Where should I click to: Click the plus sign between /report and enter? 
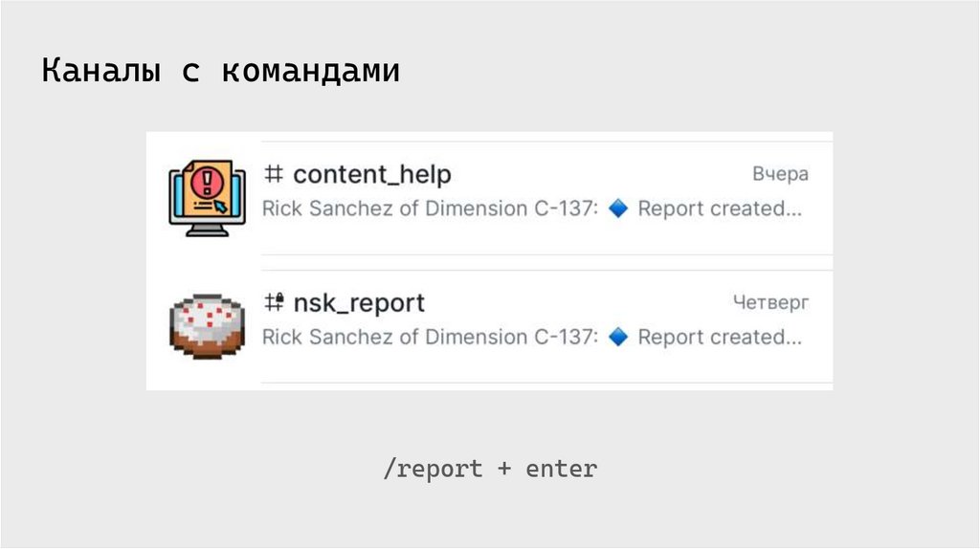pos(503,470)
